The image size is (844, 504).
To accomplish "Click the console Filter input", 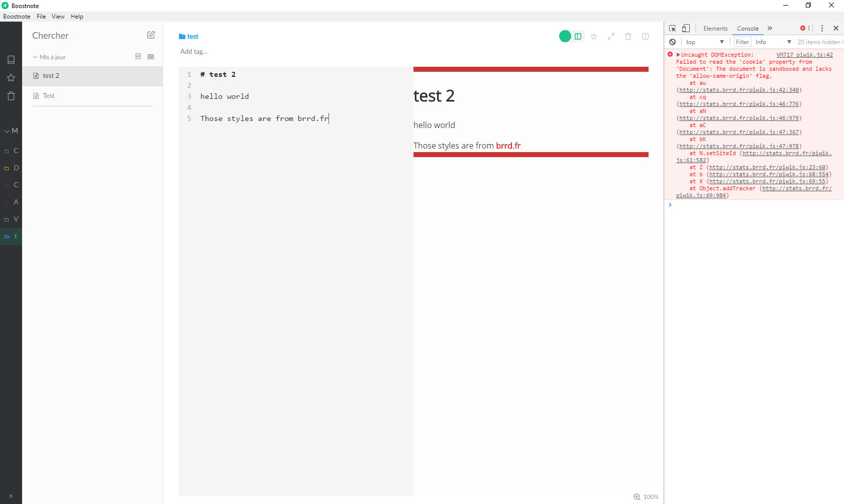I will pos(743,42).
